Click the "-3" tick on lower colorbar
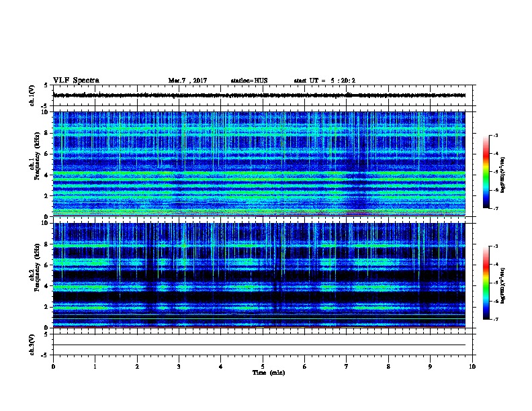The image size is (532, 411). tap(495, 246)
